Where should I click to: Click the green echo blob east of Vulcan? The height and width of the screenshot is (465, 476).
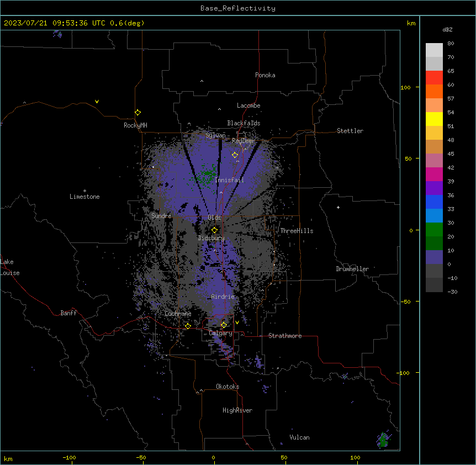(x=383, y=440)
